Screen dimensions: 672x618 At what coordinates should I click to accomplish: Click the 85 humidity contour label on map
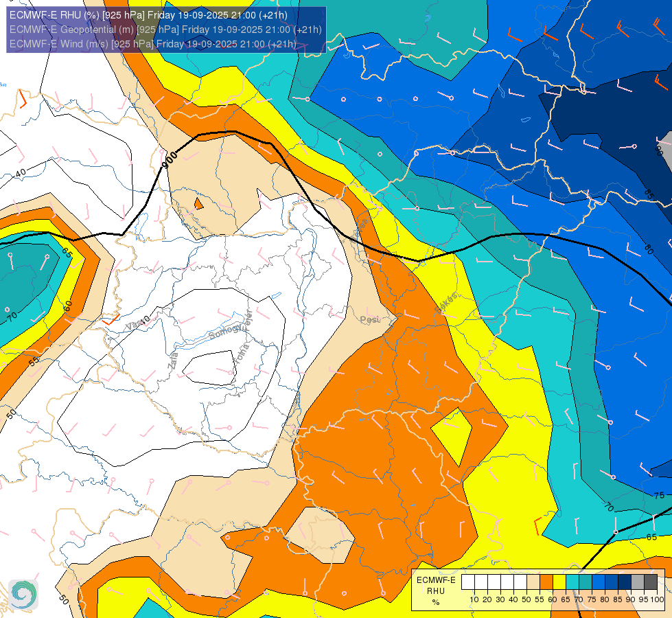click(x=649, y=194)
